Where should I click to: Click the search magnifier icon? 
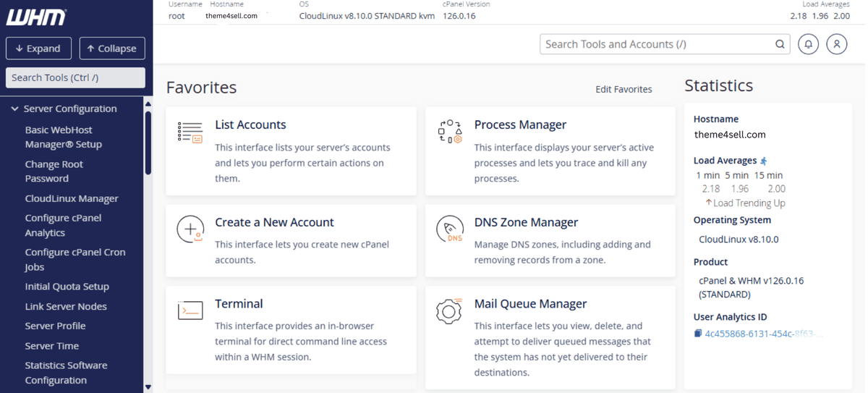coord(780,44)
